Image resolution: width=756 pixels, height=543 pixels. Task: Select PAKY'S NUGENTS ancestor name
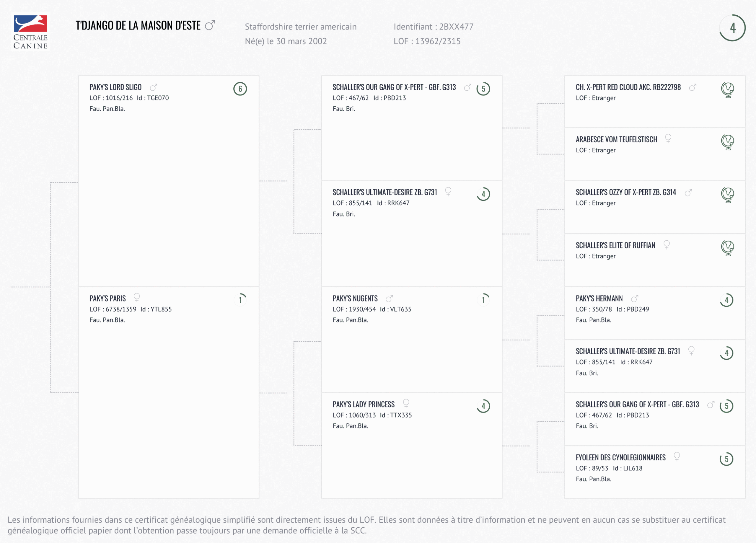click(x=355, y=298)
